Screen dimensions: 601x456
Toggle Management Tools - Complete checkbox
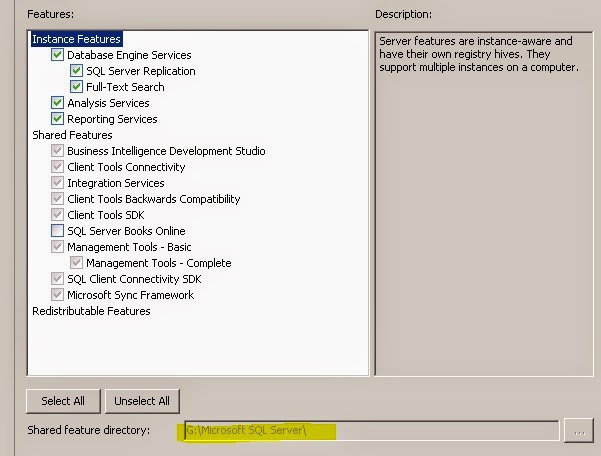point(76,262)
